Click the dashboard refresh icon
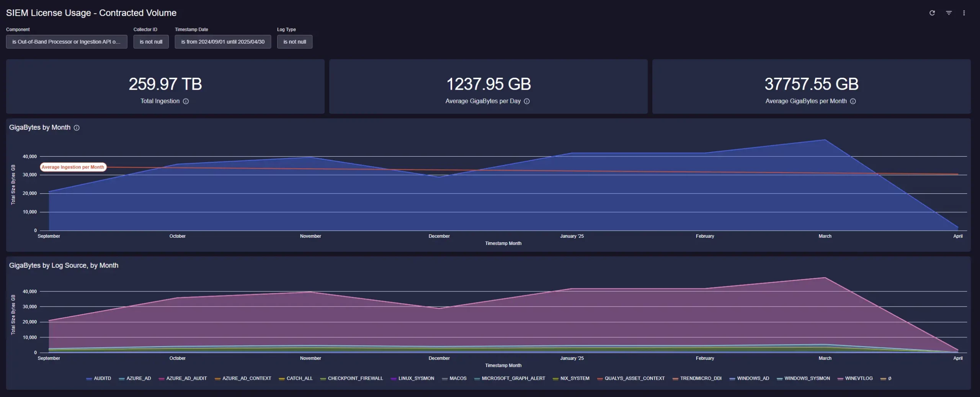This screenshot has width=980, height=397. pos(932,13)
